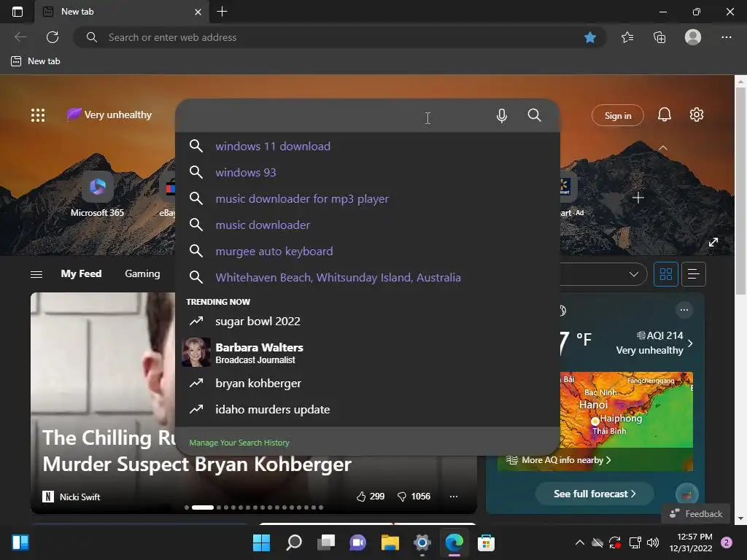Switch feed to grid layout
Image resolution: width=747 pixels, height=560 pixels.
(665, 274)
